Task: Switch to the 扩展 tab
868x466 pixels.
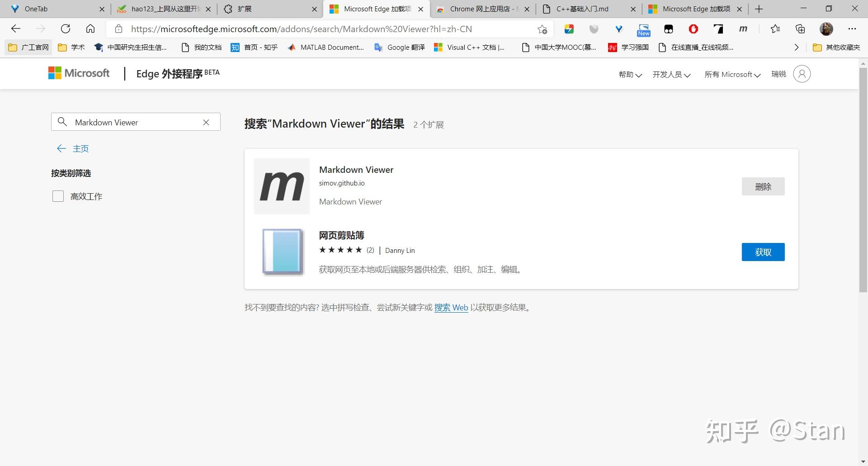Action: pyautogui.click(x=269, y=9)
